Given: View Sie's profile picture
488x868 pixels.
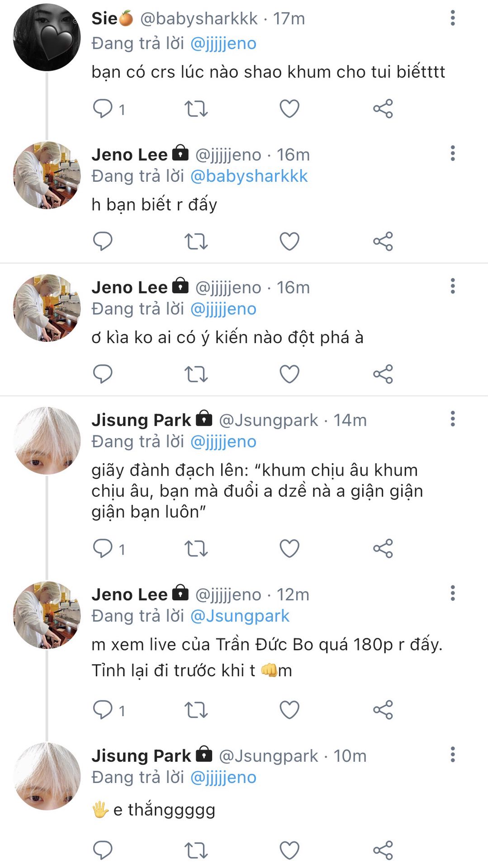Looking at the screenshot, I should [47, 37].
